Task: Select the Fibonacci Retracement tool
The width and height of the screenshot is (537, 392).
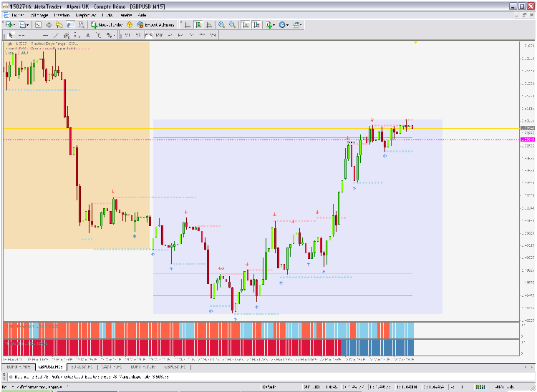Action: [x=77, y=35]
